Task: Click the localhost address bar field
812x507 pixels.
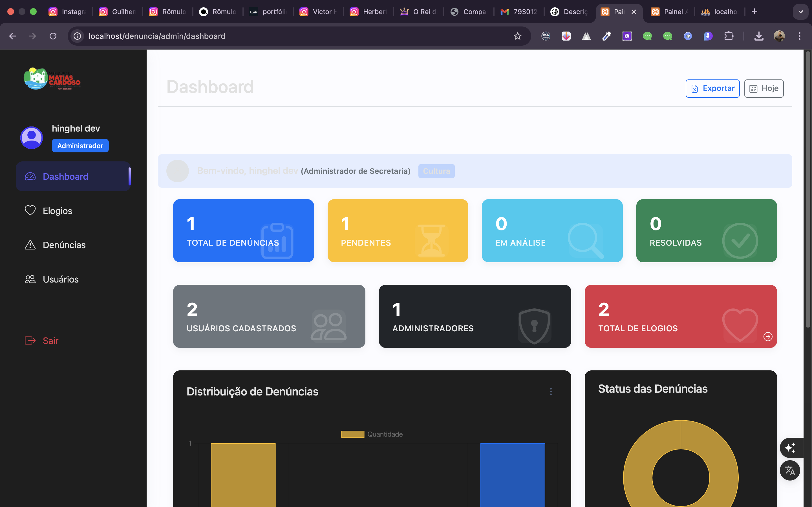Action: (x=295, y=36)
